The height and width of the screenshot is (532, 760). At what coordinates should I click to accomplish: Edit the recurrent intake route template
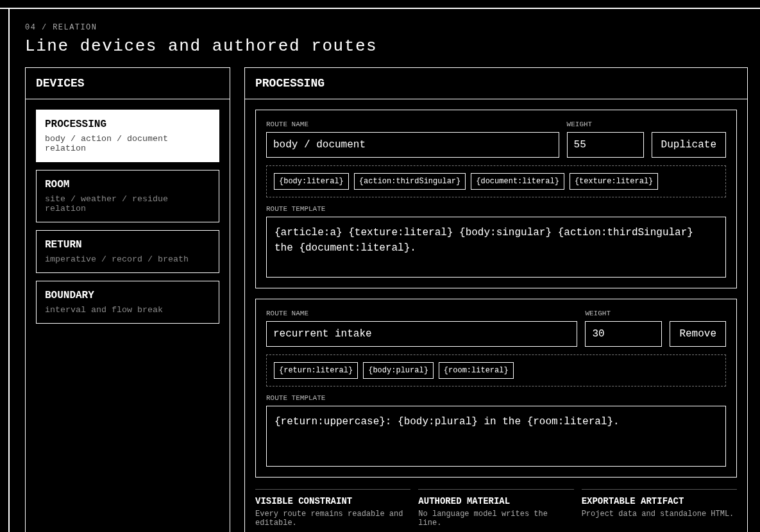tap(496, 436)
